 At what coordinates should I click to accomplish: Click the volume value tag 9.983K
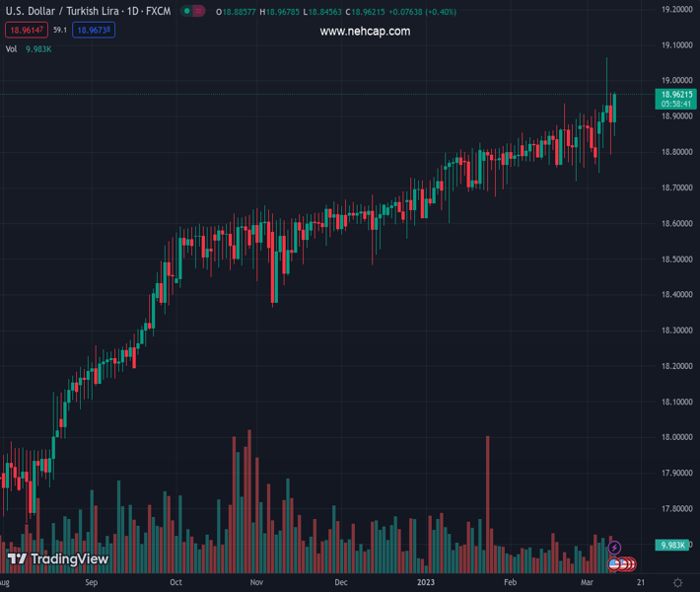point(672,545)
